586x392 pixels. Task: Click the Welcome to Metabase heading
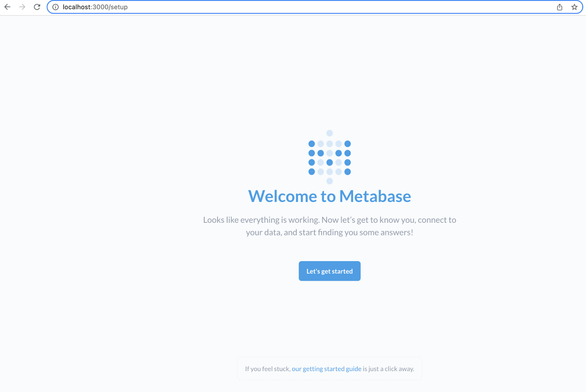pyautogui.click(x=330, y=196)
